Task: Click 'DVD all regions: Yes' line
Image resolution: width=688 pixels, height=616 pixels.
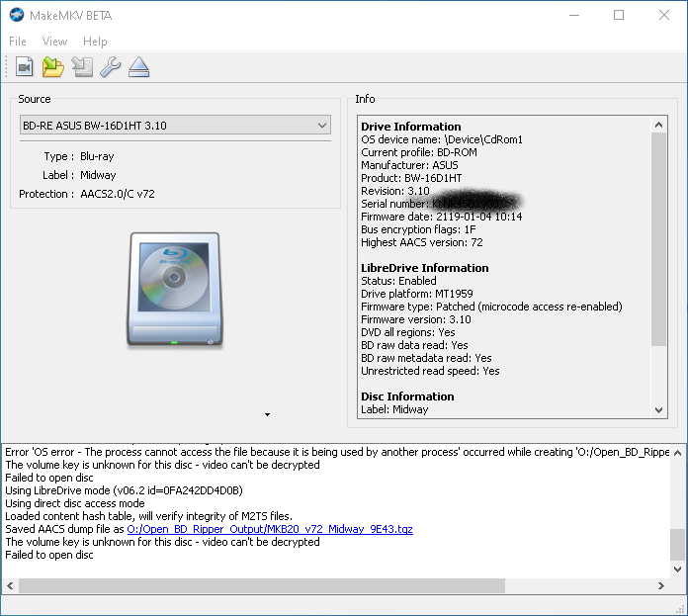Action: 408,332
